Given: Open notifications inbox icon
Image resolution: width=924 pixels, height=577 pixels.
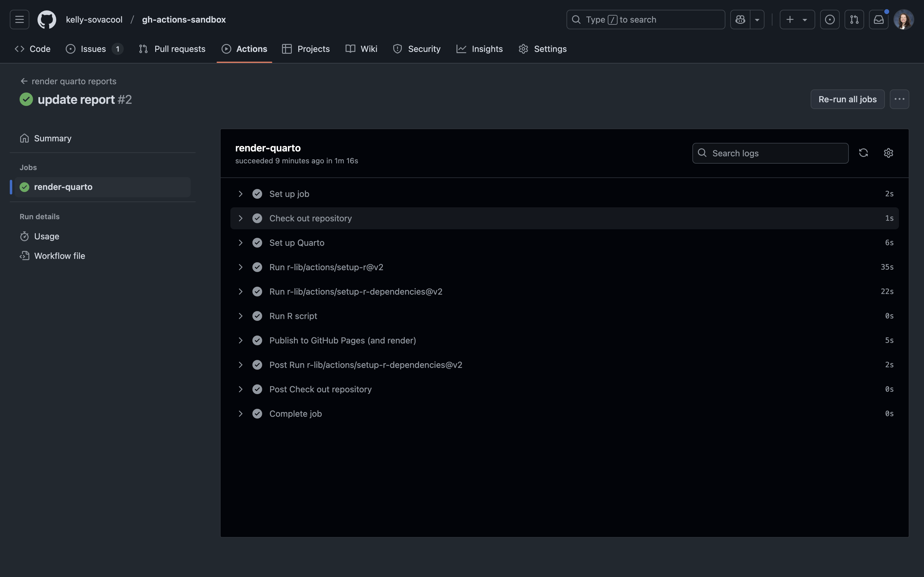Looking at the screenshot, I should (878, 20).
